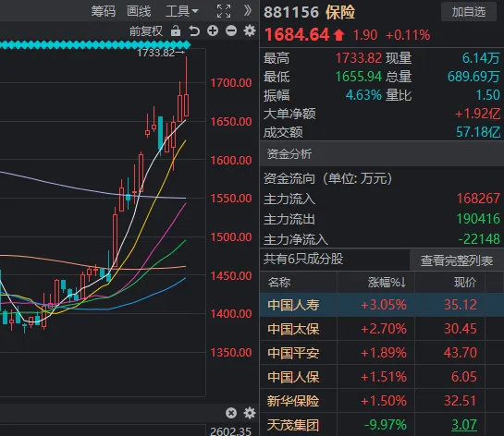Screen dimensions: 504x436
Task: Click the 最高 value 1733.82
Action: pos(359,58)
